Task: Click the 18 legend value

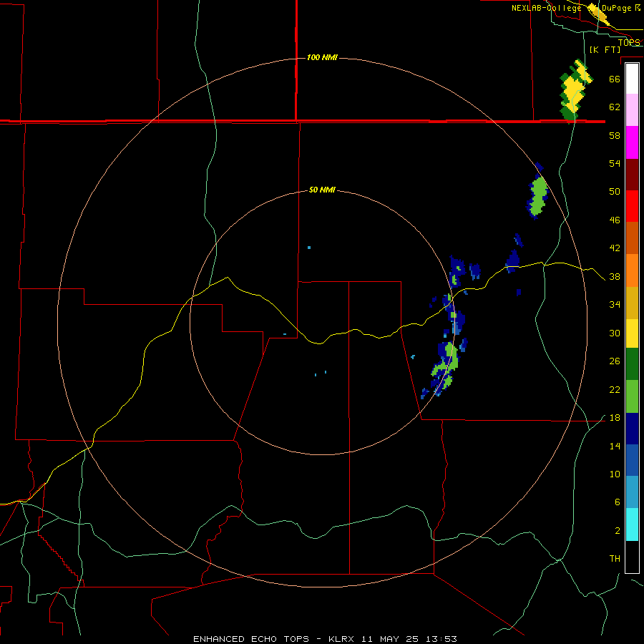Action: click(x=615, y=418)
